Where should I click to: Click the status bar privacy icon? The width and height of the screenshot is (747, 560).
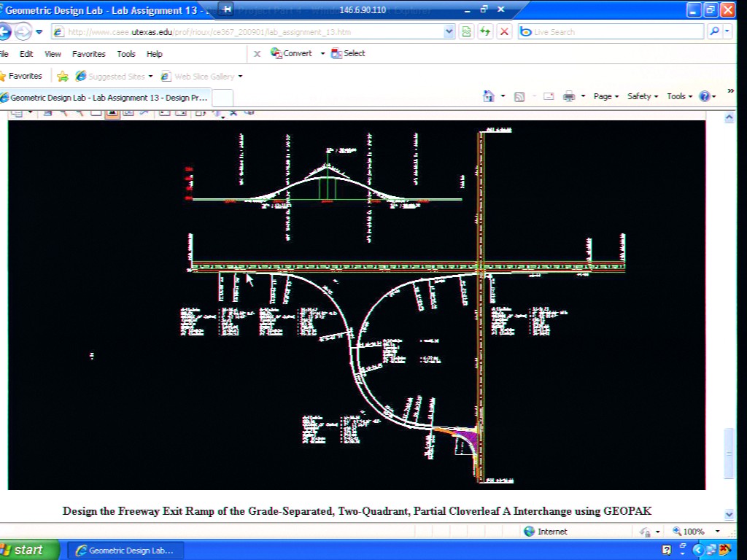(x=646, y=532)
